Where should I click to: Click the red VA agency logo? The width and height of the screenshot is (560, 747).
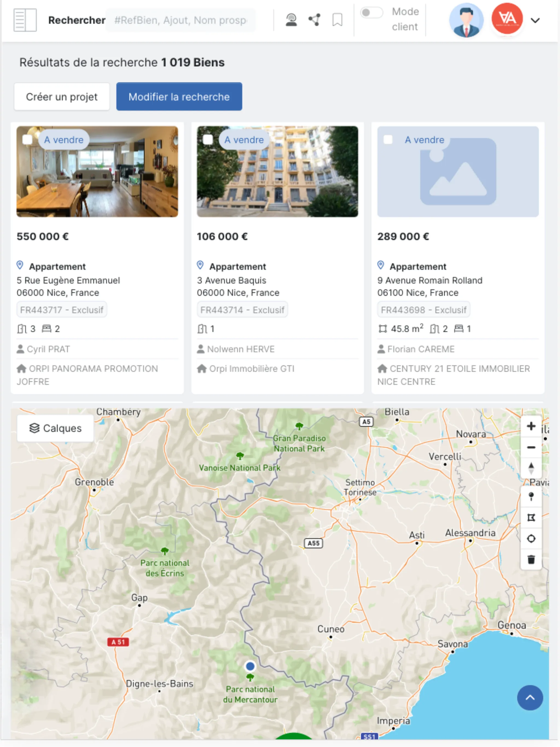(x=507, y=19)
